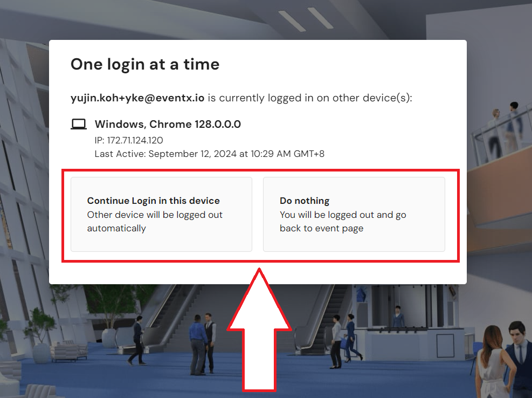Image resolution: width=532 pixels, height=398 pixels.
Task: Click the IP address 172.71.124.120 text
Action: pos(129,140)
